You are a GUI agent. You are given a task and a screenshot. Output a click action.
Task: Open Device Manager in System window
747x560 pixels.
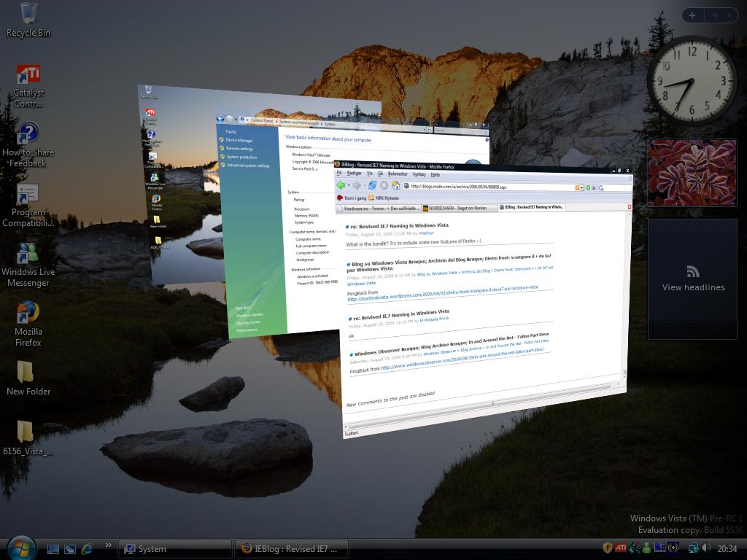pos(239,141)
